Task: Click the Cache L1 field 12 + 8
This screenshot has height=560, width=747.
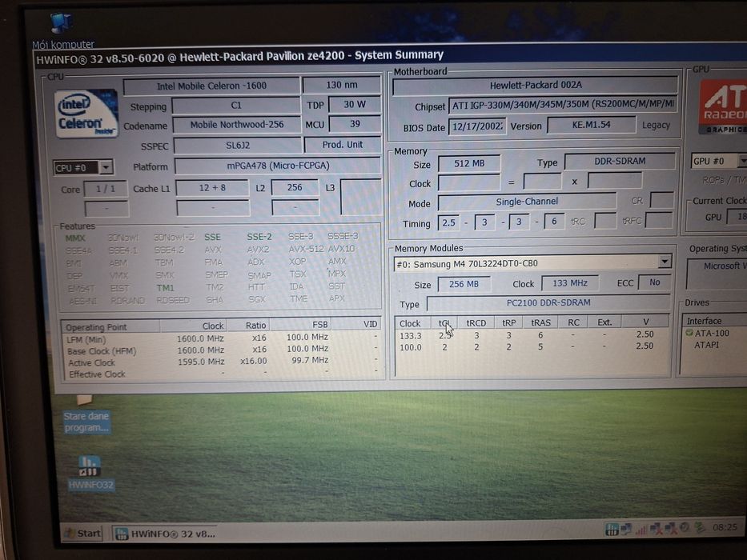Action: coord(212,188)
